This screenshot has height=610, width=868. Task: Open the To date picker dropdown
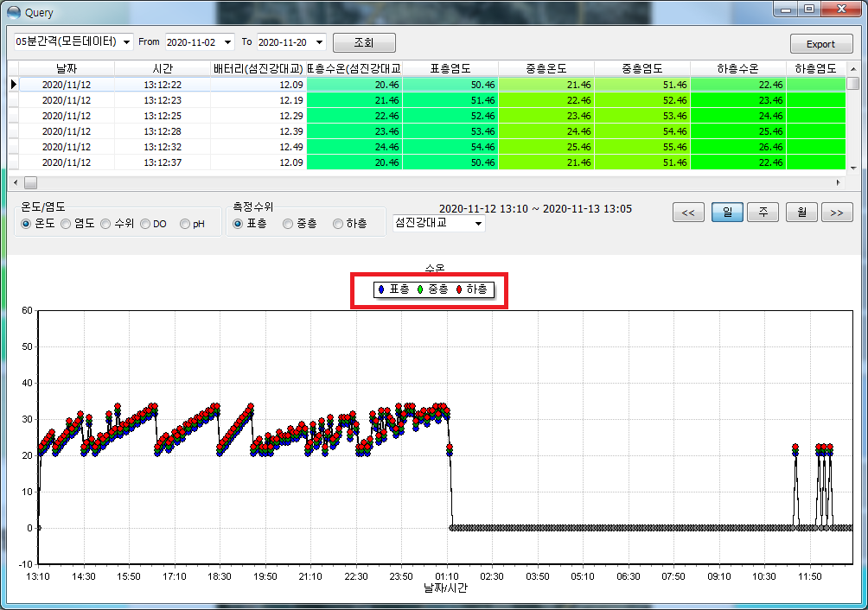coord(319,42)
